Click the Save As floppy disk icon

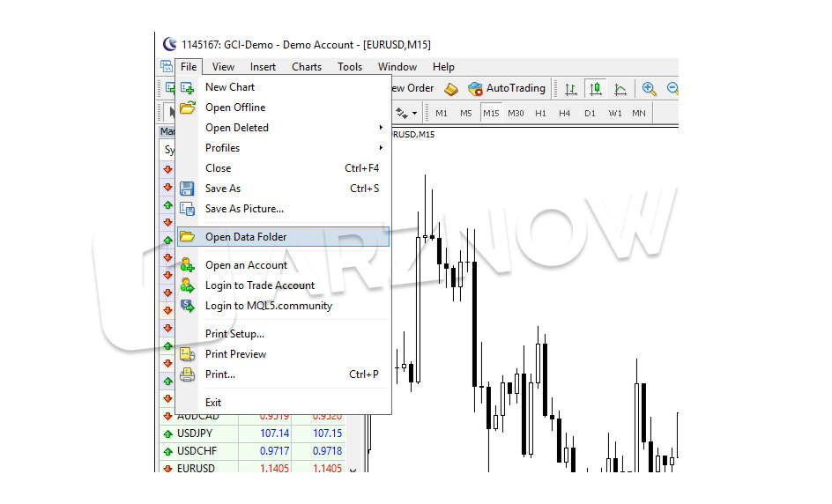(187, 189)
